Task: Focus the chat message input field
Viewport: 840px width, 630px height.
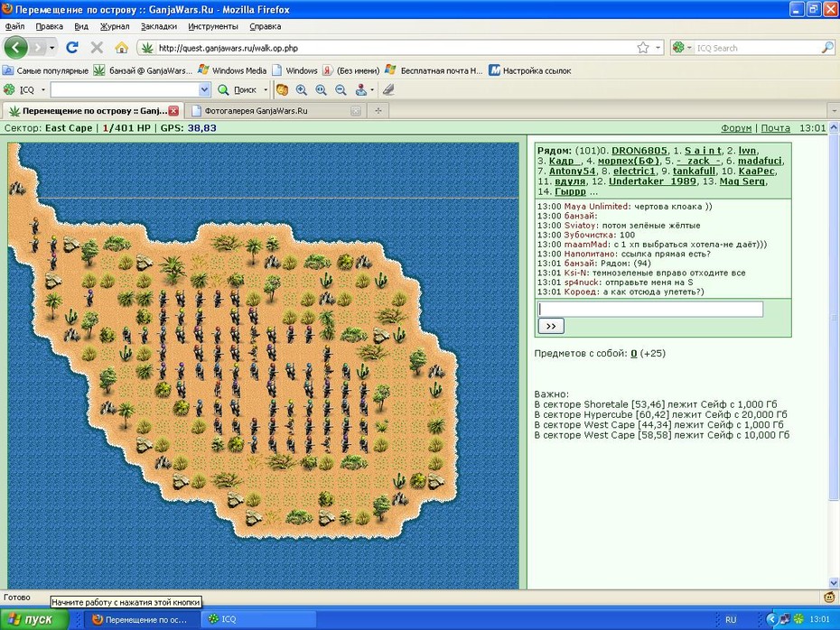Action: pos(650,309)
